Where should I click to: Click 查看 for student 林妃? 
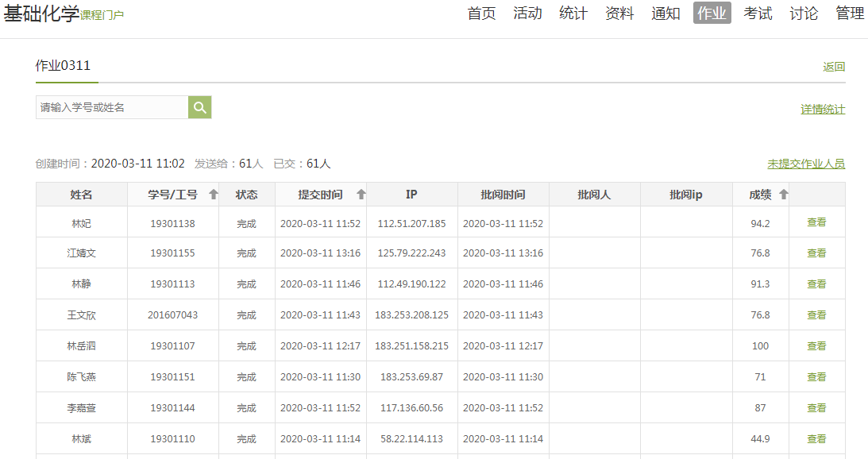pyautogui.click(x=816, y=223)
